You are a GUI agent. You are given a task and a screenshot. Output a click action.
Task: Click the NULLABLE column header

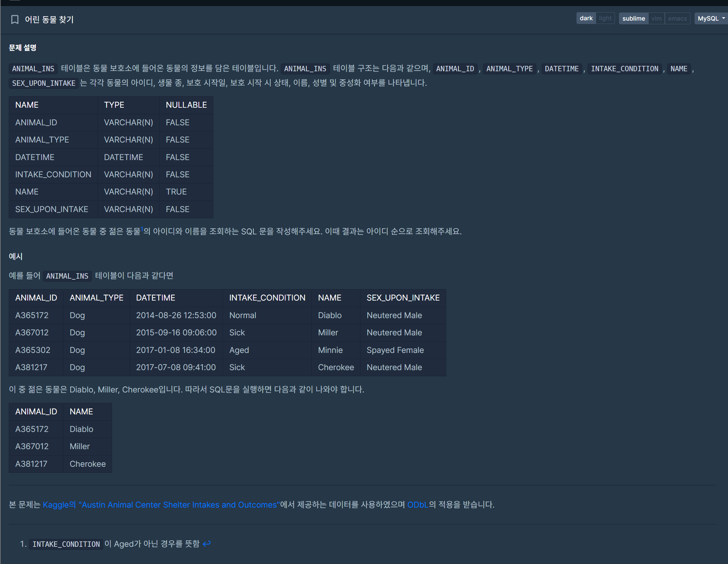point(186,105)
